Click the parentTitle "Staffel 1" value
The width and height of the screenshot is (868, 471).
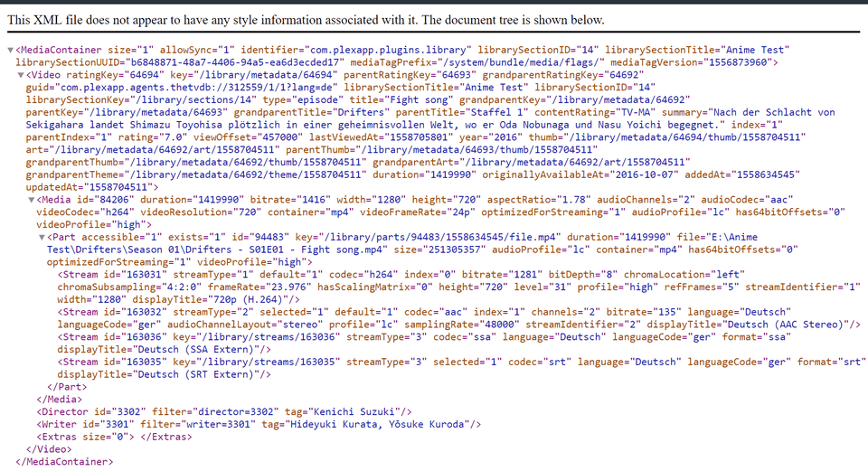click(x=496, y=112)
